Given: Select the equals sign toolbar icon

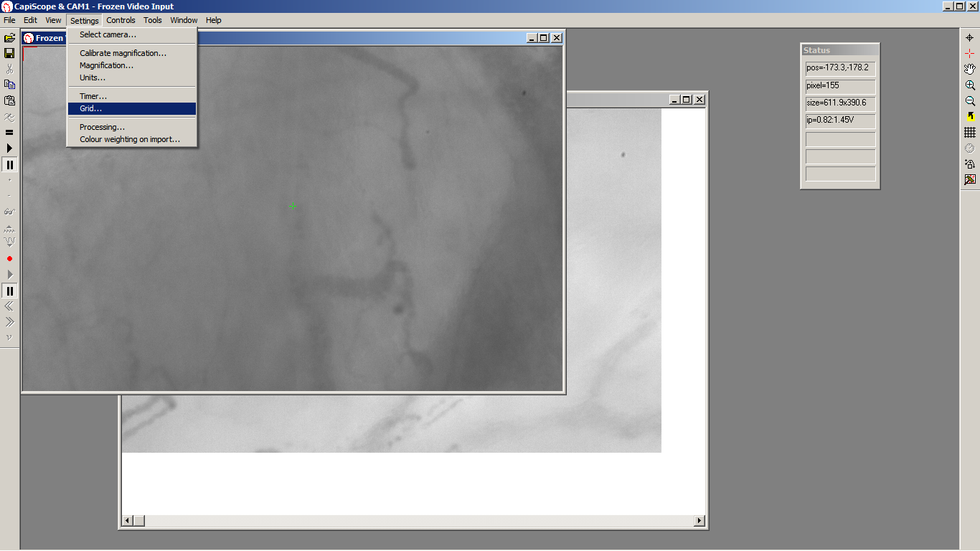Looking at the screenshot, I should [x=9, y=132].
